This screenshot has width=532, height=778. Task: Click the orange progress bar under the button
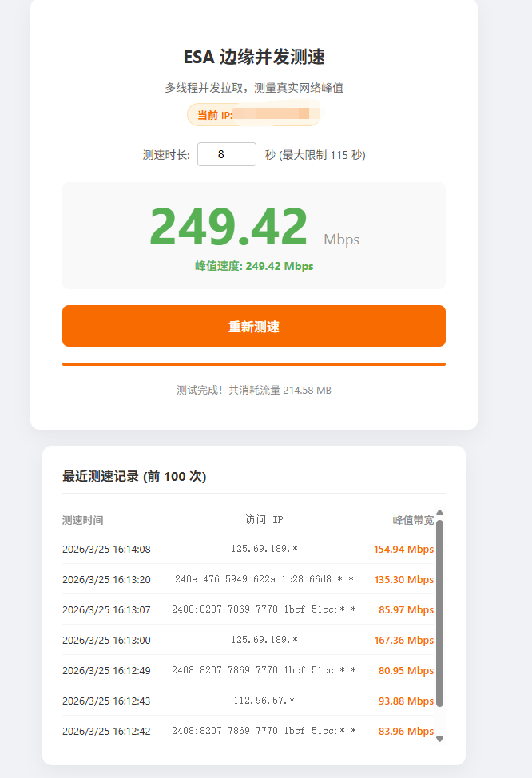click(254, 363)
